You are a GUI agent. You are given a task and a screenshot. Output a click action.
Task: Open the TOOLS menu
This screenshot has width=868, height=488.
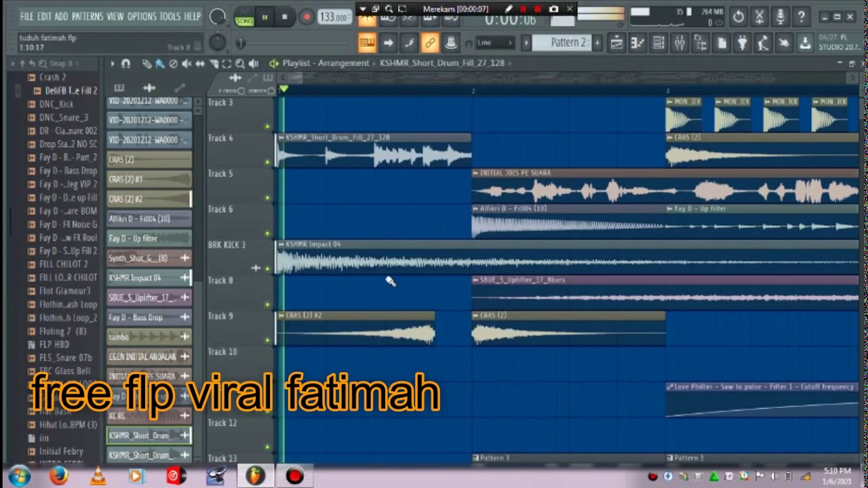pyautogui.click(x=170, y=16)
